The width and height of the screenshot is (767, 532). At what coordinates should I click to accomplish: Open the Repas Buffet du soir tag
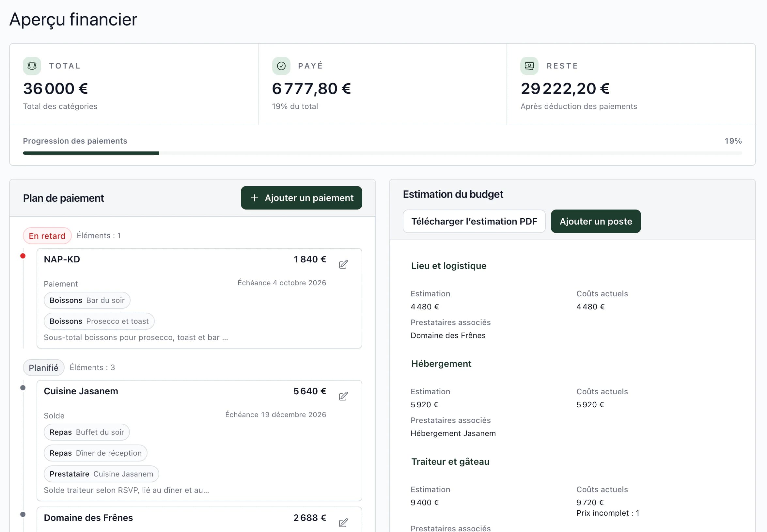(x=87, y=432)
